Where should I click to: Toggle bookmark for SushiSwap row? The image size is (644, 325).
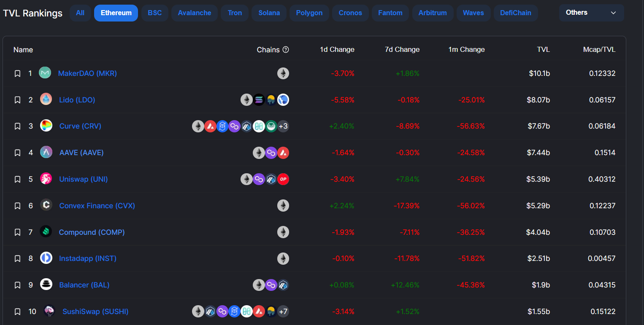click(17, 312)
